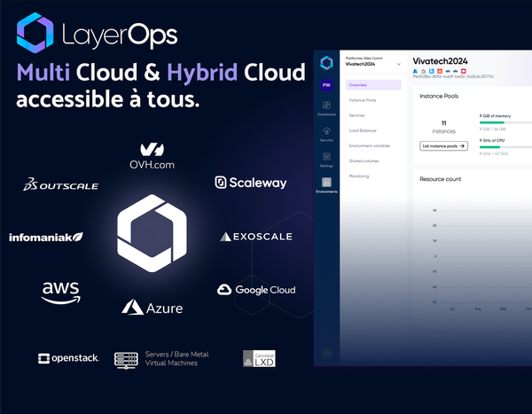Open the Shared volumes menu item

coord(364,161)
